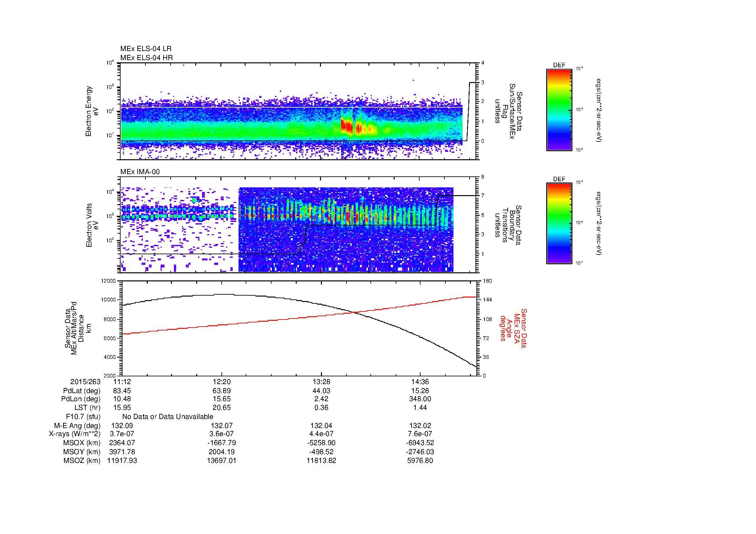756x534 pixels.
Task: Click PdLat value 83.45
Action: click(x=122, y=391)
